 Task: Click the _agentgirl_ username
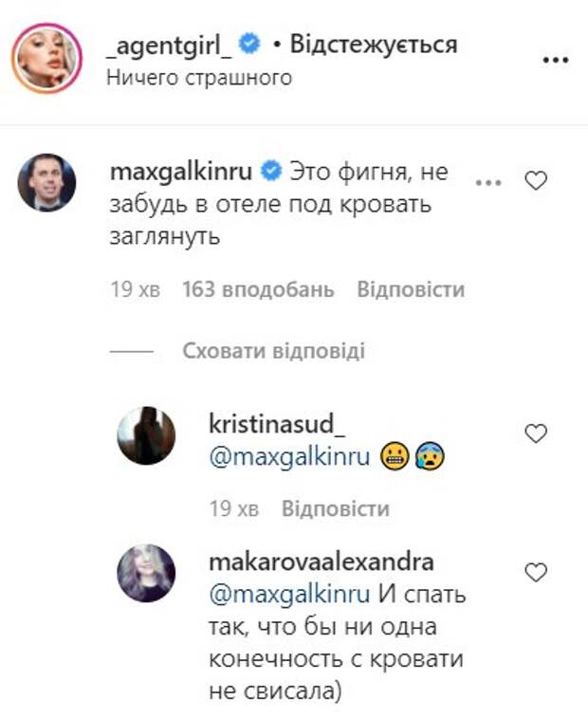(169, 44)
